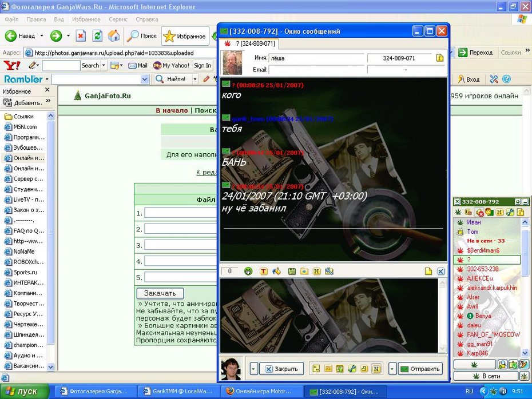Click the quote icon next to Закрыть

[x=316, y=369]
